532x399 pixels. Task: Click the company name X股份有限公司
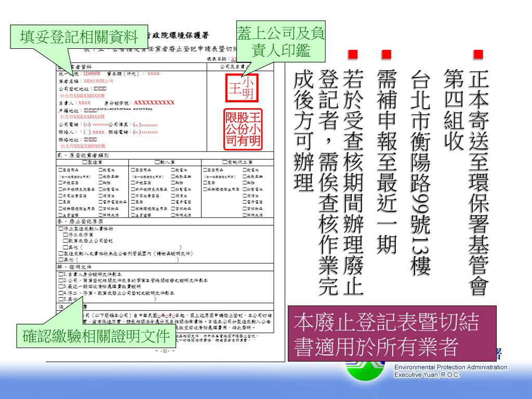point(98,82)
